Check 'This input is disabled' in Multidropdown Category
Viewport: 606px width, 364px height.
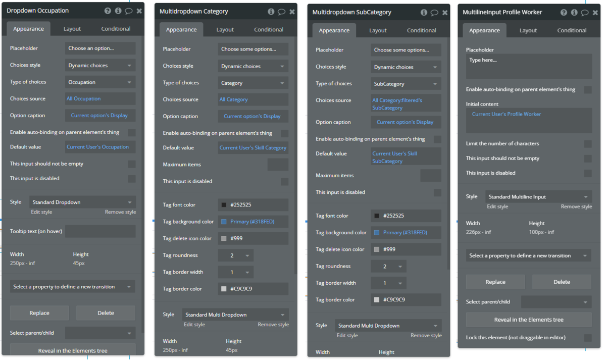(x=285, y=182)
